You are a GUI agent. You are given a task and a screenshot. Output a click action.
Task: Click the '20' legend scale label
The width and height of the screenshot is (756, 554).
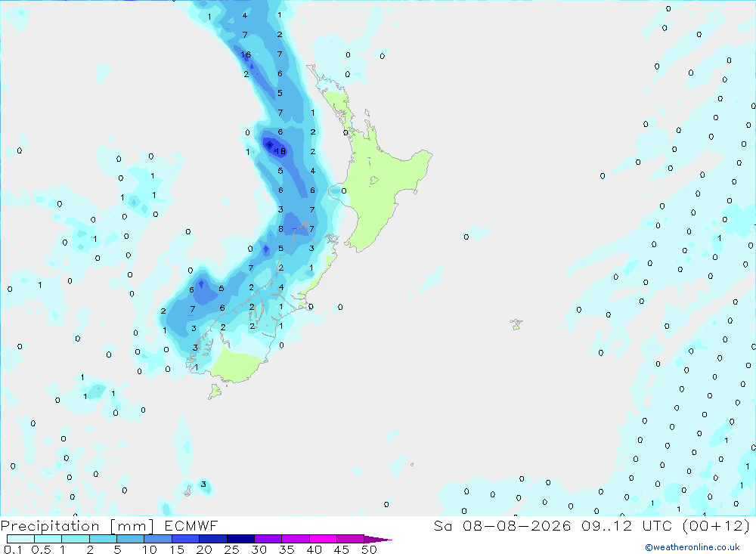click(x=204, y=549)
